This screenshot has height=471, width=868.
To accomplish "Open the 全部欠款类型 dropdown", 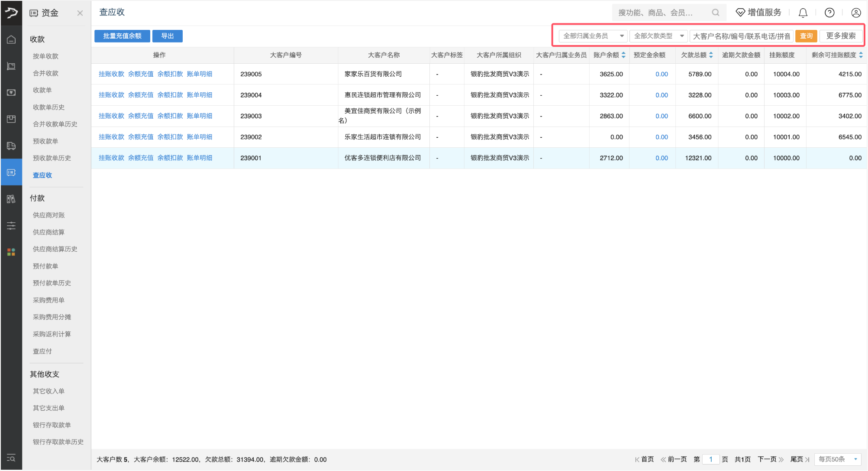I will pos(658,36).
